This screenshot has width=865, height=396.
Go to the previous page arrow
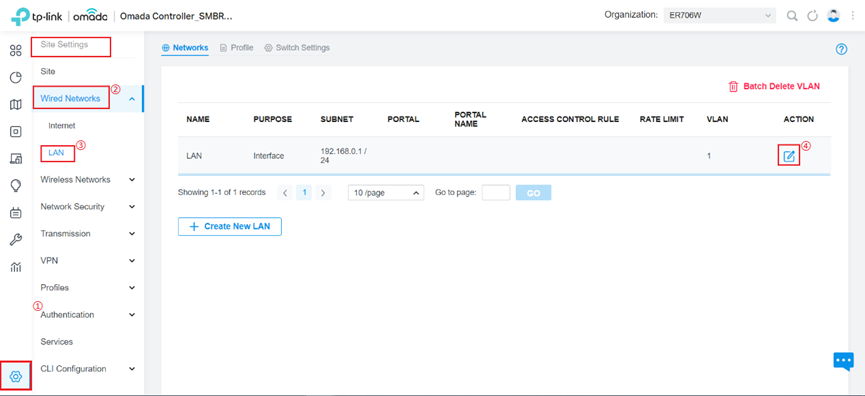pyautogui.click(x=285, y=193)
